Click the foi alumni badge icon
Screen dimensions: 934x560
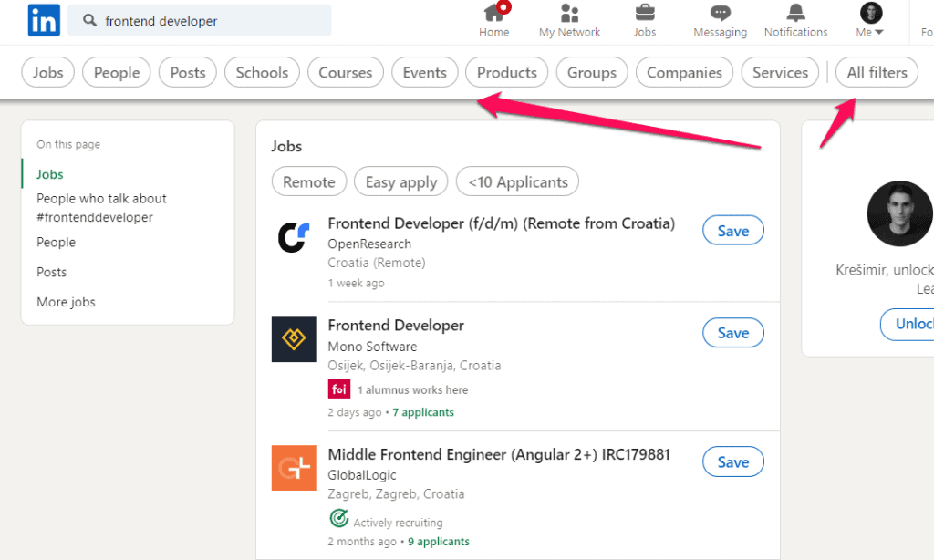tap(339, 389)
